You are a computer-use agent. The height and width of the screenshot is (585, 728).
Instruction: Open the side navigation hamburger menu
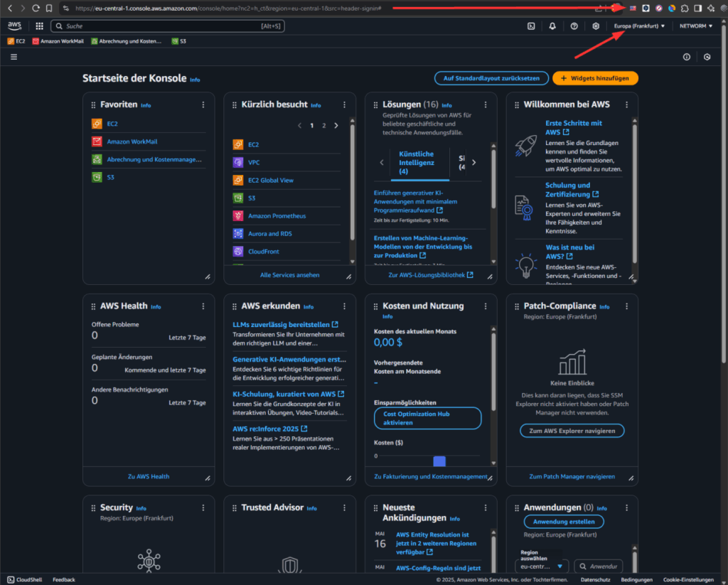(x=14, y=57)
